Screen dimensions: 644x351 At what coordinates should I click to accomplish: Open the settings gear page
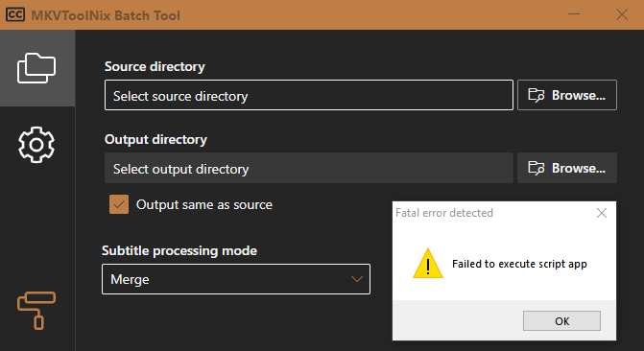36,145
